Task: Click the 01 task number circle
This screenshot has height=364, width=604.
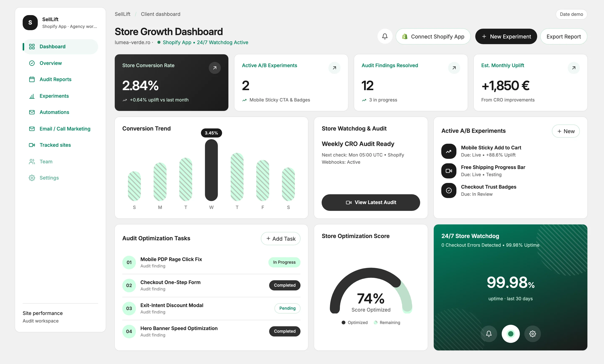Action: click(x=129, y=262)
